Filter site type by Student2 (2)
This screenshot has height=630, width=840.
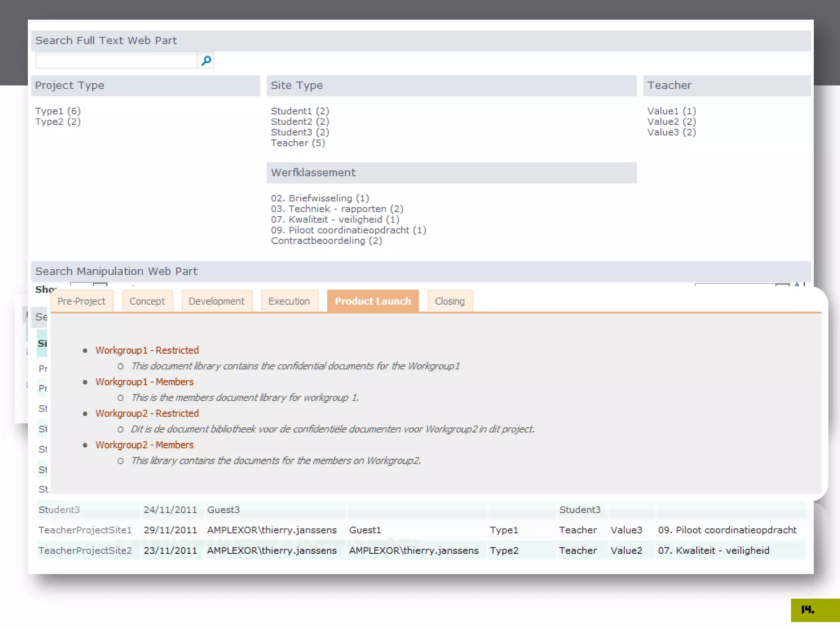300,121
